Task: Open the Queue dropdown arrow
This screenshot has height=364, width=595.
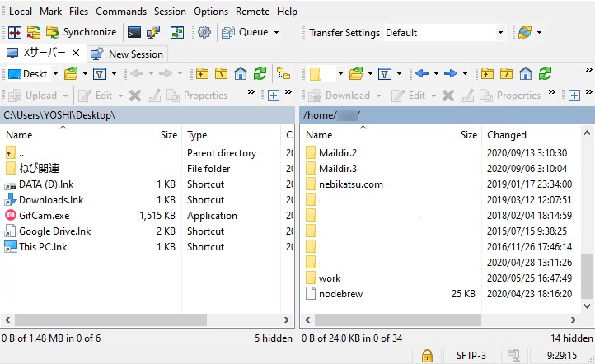Action: coord(276,33)
